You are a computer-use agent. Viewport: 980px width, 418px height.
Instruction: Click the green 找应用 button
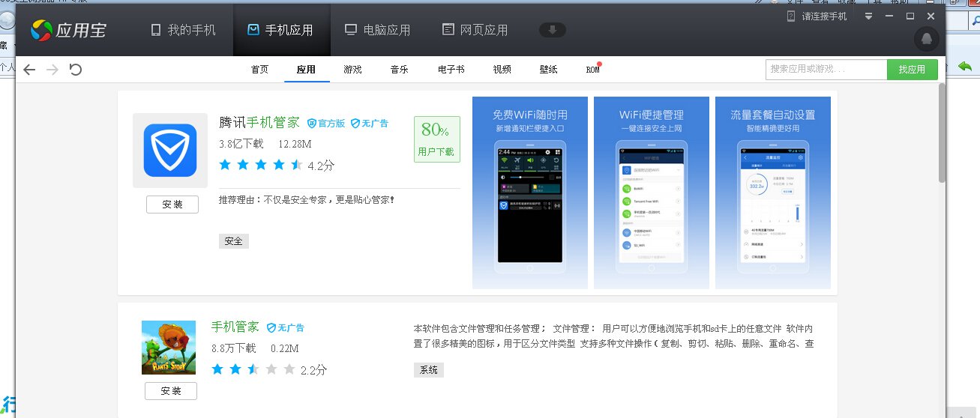point(913,69)
